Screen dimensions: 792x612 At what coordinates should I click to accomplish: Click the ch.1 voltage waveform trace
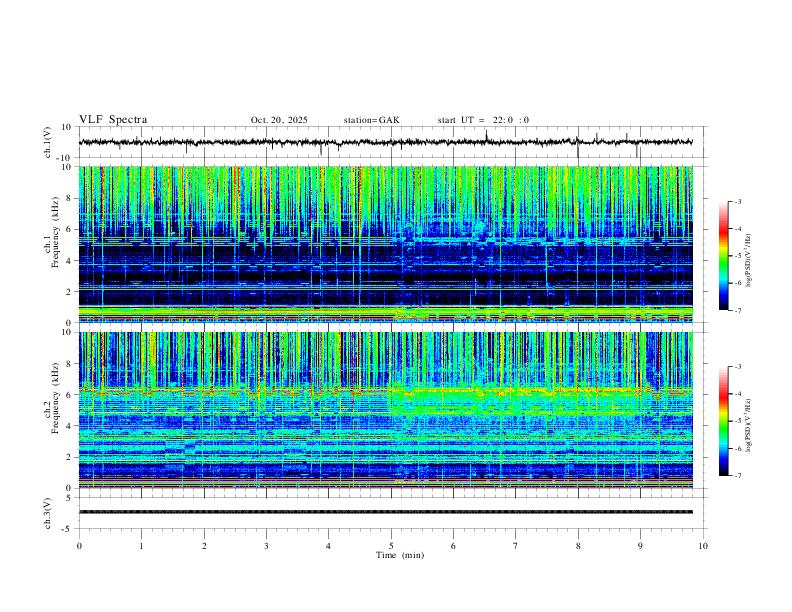(385, 142)
